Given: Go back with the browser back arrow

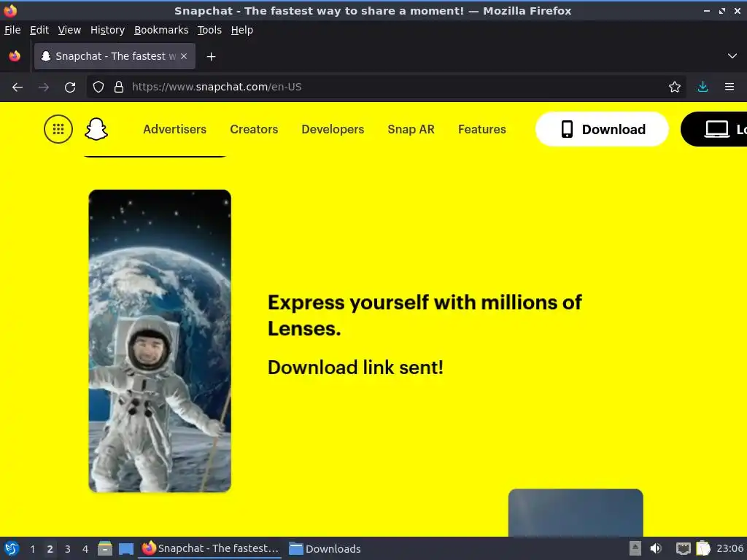Looking at the screenshot, I should (x=18, y=87).
